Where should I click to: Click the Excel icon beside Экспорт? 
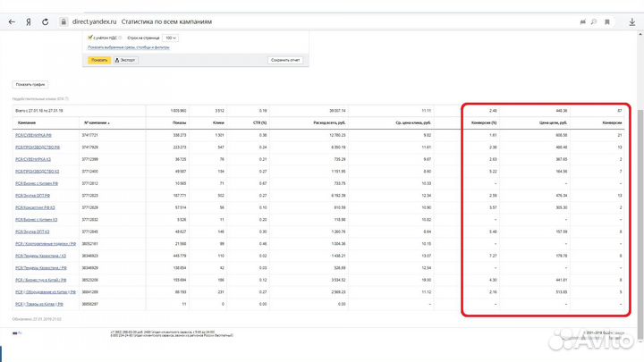(x=116, y=60)
